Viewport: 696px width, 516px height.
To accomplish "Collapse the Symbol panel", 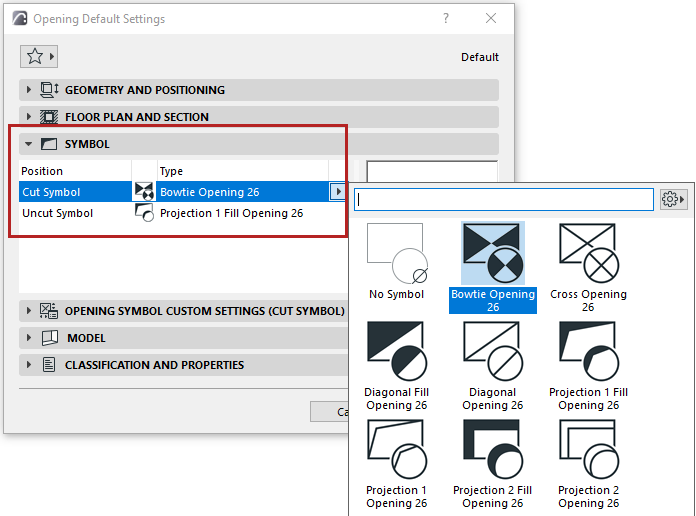I will [29, 144].
